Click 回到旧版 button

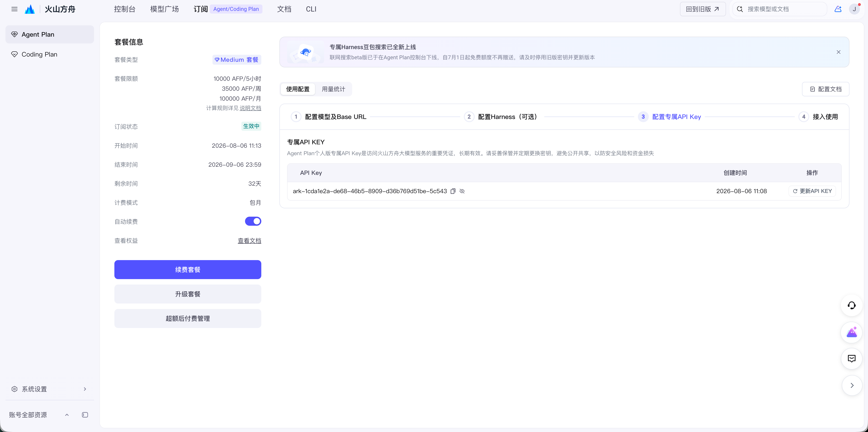[703, 9]
